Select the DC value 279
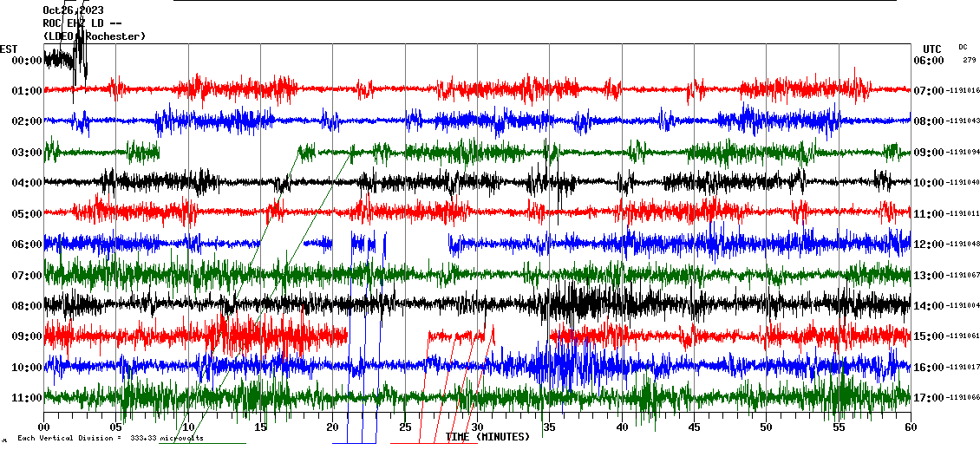Viewport: 980px width, 450px height. click(x=969, y=61)
